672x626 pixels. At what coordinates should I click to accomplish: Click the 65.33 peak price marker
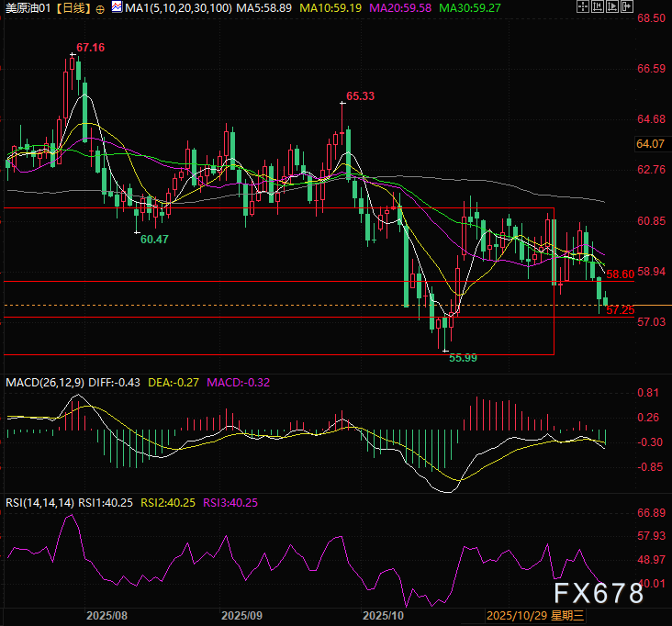coord(360,95)
